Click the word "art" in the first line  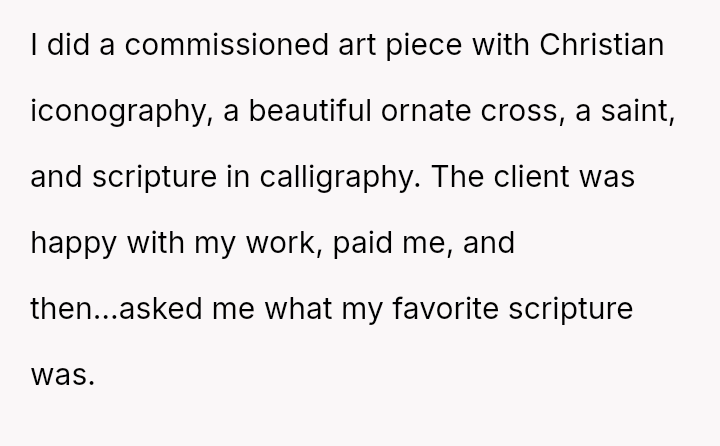pyautogui.click(x=357, y=46)
